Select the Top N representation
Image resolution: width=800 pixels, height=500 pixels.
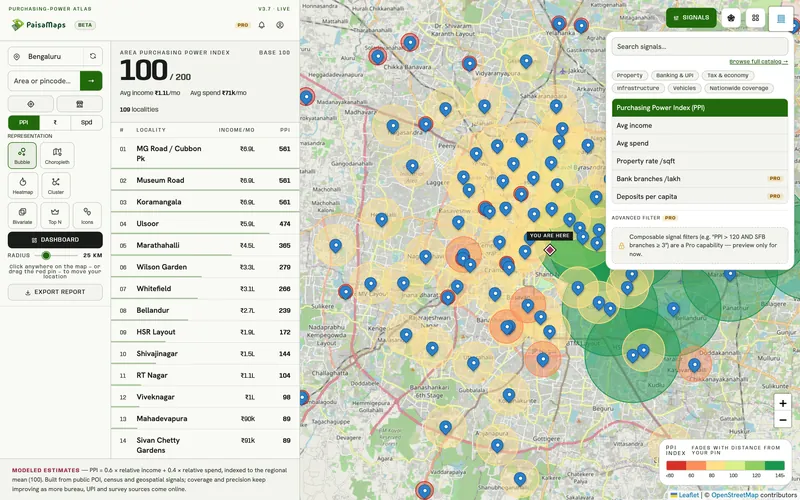(x=55, y=215)
